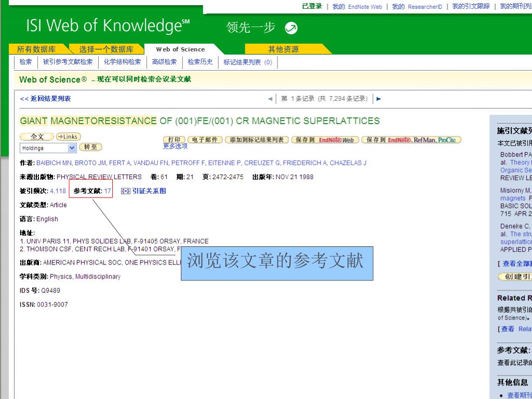Open author BROTO JM link

pyautogui.click(x=90, y=163)
